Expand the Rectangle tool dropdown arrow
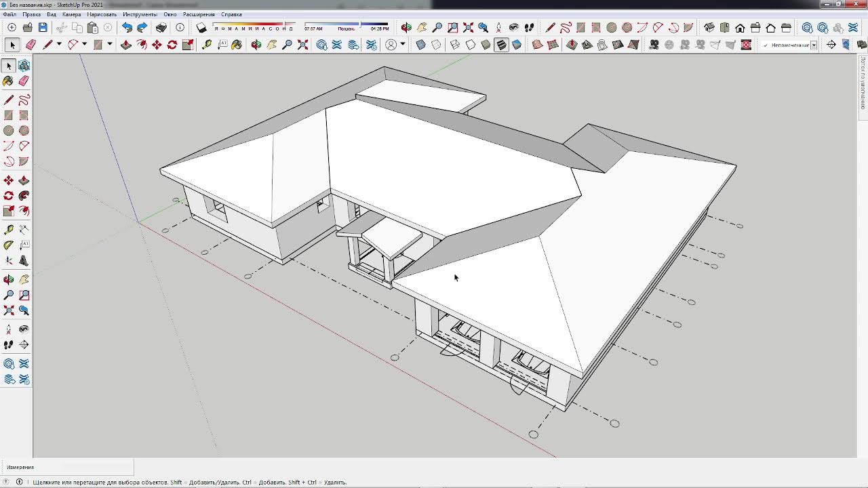868x488 pixels. click(110, 45)
